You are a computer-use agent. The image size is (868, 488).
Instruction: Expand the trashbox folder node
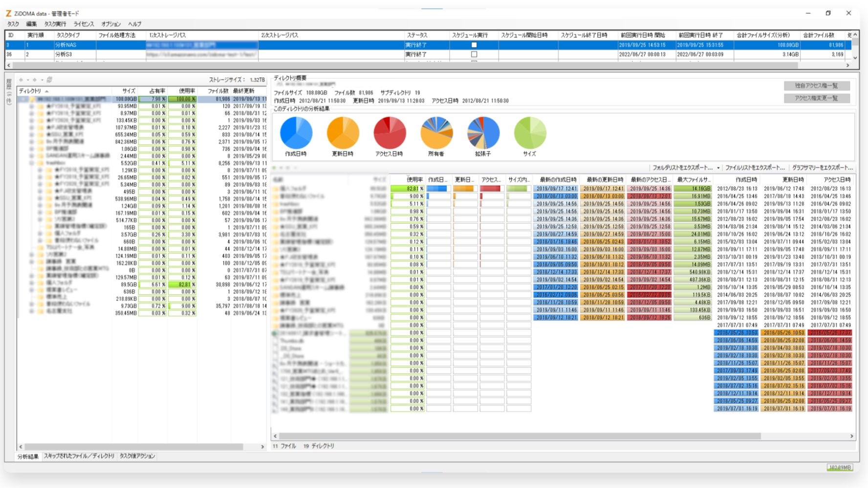32,163
